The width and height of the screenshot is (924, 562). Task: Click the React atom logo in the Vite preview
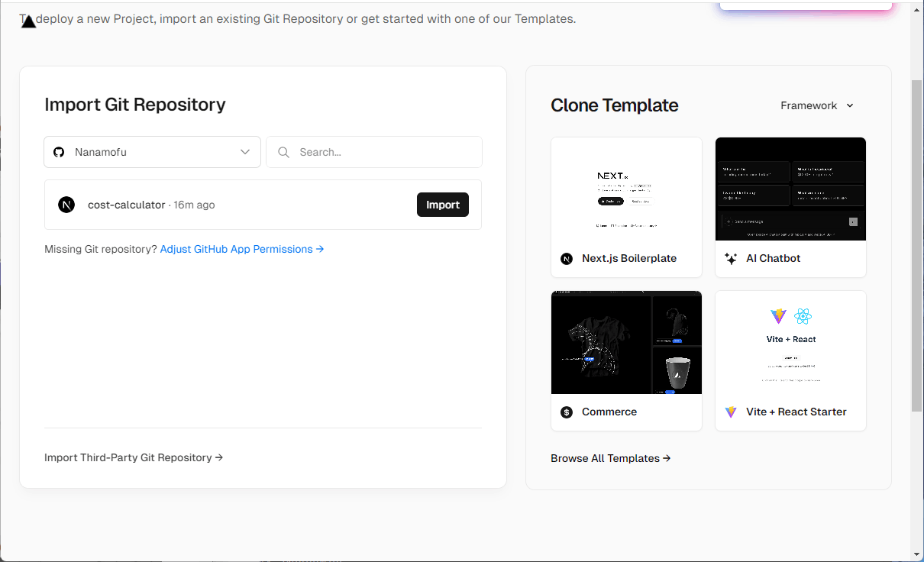pos(803,316)
